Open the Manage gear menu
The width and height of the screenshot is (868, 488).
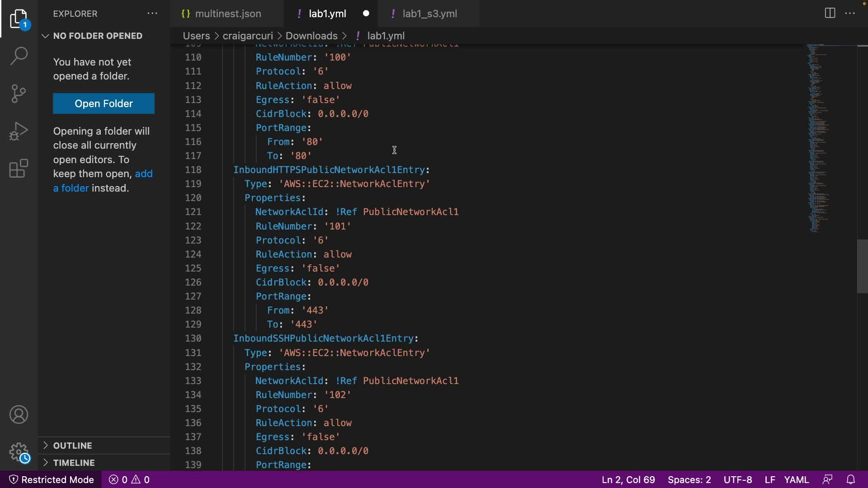point(19,452)
